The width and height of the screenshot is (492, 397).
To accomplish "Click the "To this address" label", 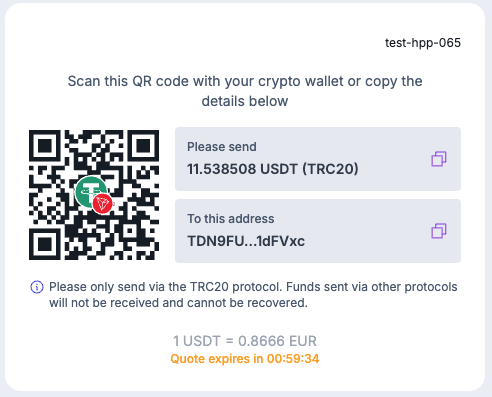I will (231, 219).
